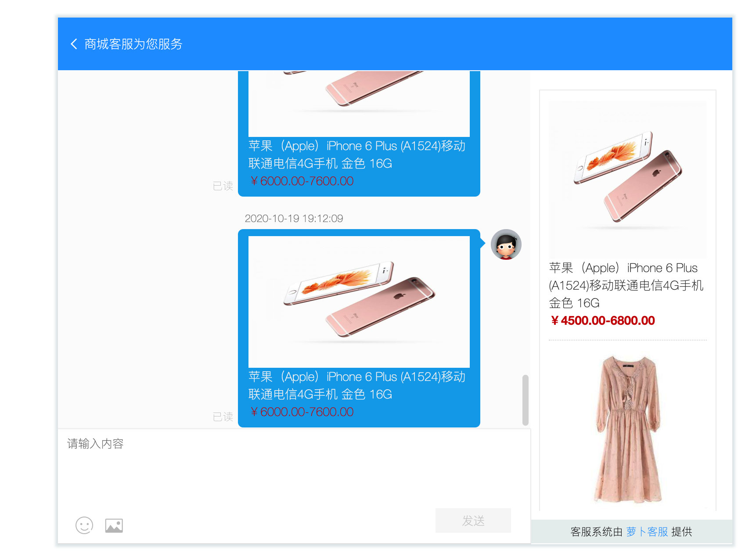Click price ¥4500.00-6800.00 in product panel

pos(602,321)
